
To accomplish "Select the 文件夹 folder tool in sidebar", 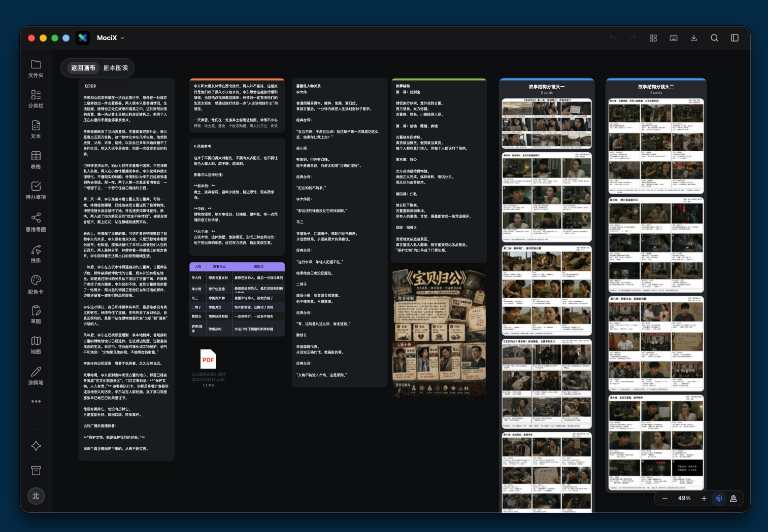I will coord(36,68).
